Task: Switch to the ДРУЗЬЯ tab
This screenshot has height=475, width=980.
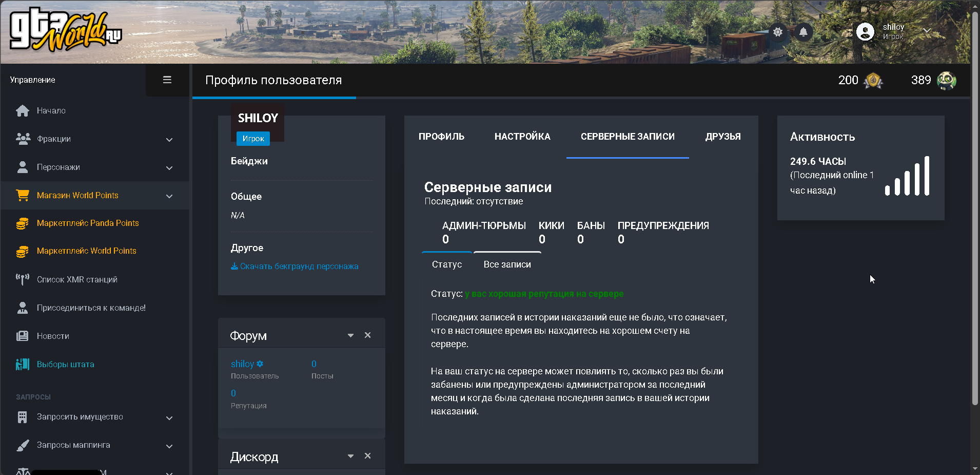Action: [723, 137]
